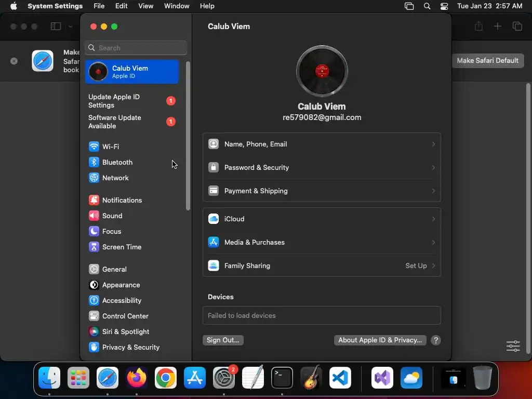Dismiss the Safari default browser banner
532x399 pixels.
coord(14,61)
